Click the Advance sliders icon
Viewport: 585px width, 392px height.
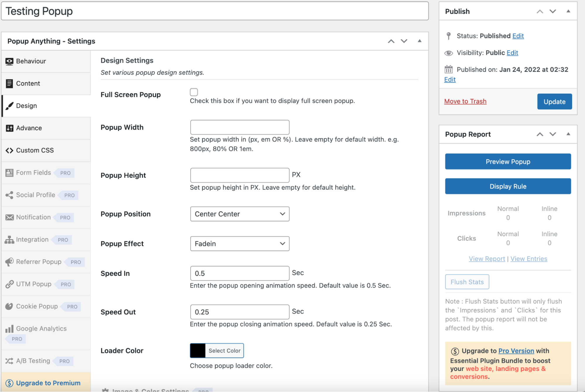pos(9,128)
